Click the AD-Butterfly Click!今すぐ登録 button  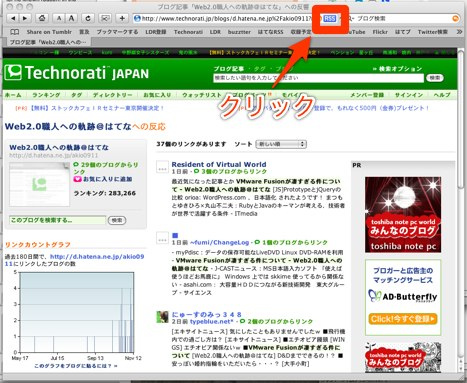[x=403, y=319]
